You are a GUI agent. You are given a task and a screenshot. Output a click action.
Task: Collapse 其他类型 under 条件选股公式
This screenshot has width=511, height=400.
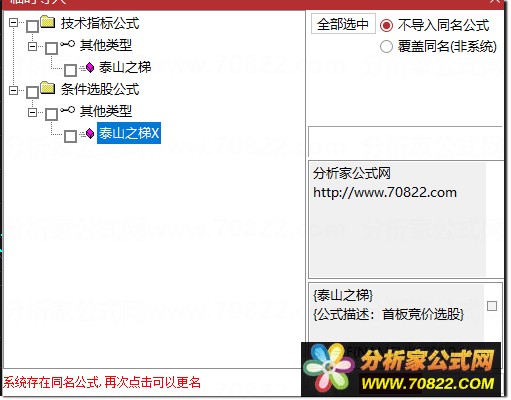point(32,112)
